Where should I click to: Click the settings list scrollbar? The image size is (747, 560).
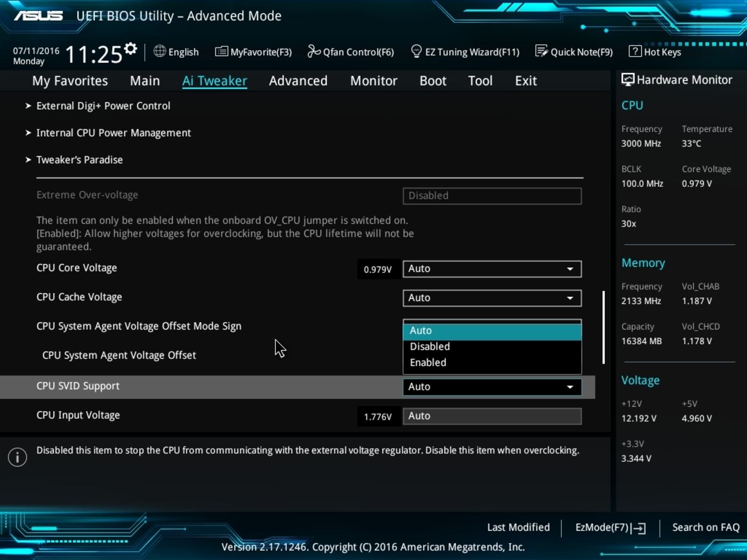point(604,327)
